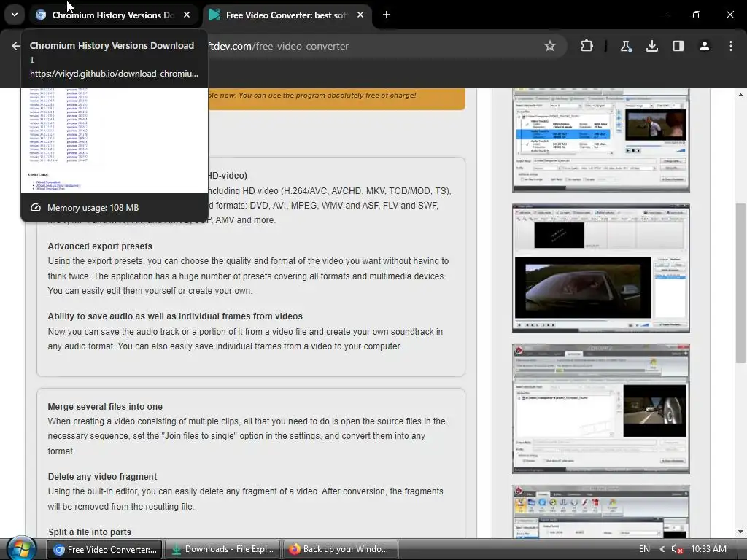The width and height of the screenshot is (747, 560).
Task: Show hidden tray icons arrow
Action: (662, 549)
